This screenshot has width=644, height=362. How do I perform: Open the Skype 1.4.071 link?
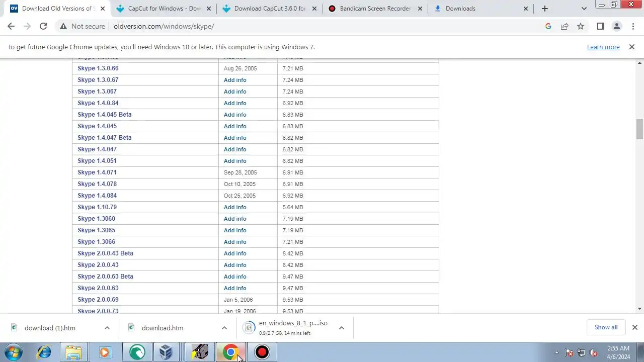pos(97,172)
